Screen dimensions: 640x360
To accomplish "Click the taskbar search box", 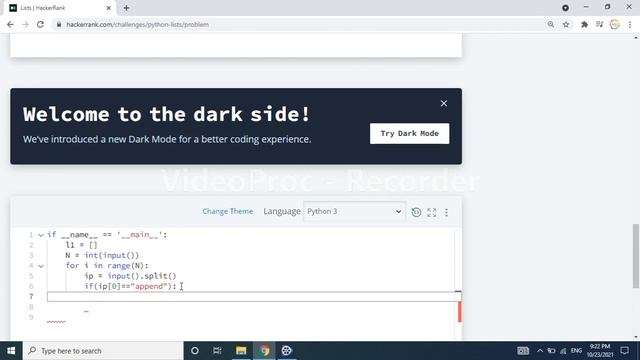I will tap(103, 351).
